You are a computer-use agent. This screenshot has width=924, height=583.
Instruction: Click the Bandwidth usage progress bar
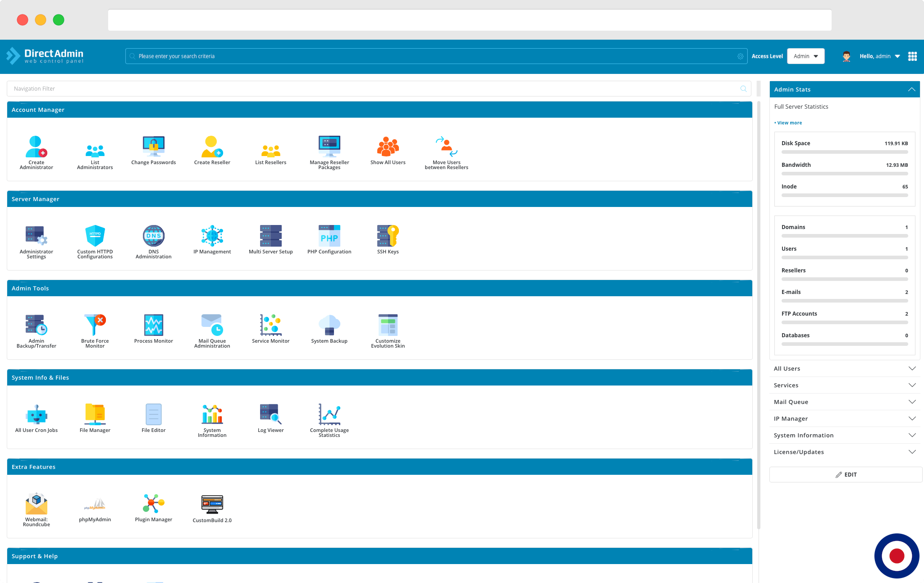pyautogui.click(x=844, y=173)
